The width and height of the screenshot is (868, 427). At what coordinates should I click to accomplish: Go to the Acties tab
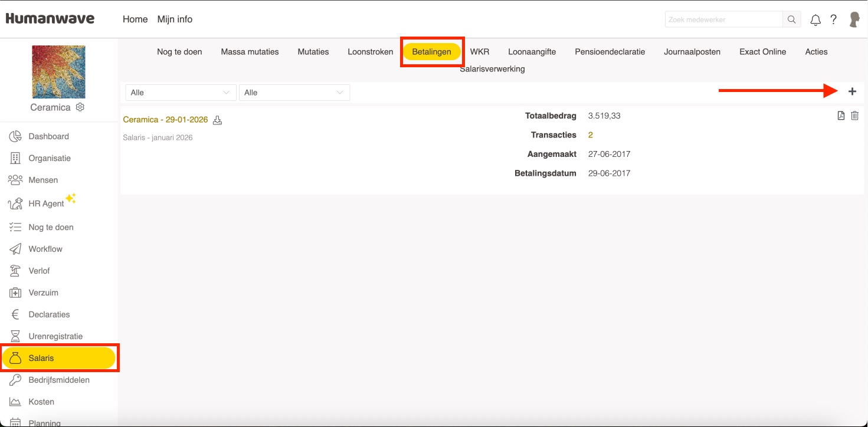[817, 52]
